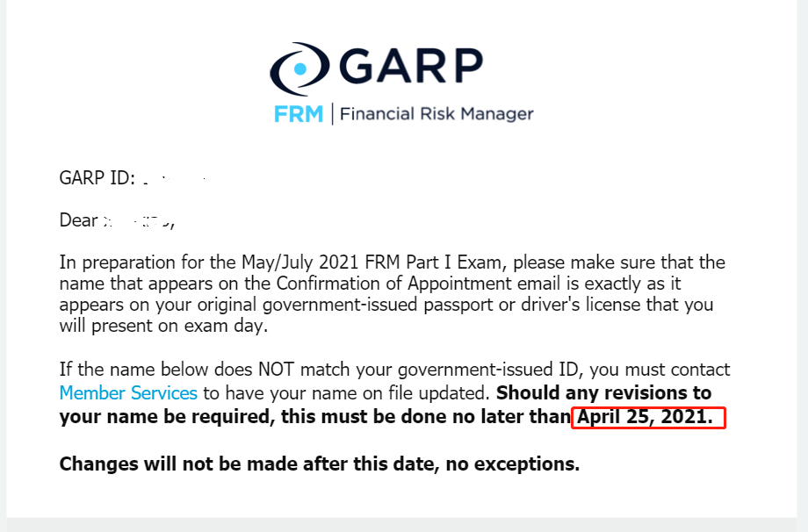This screenshot has height=532, width=808.
Task: Click the Financial Risk Manager tagline
Action: pyautogui.click(x=436, y=114)
